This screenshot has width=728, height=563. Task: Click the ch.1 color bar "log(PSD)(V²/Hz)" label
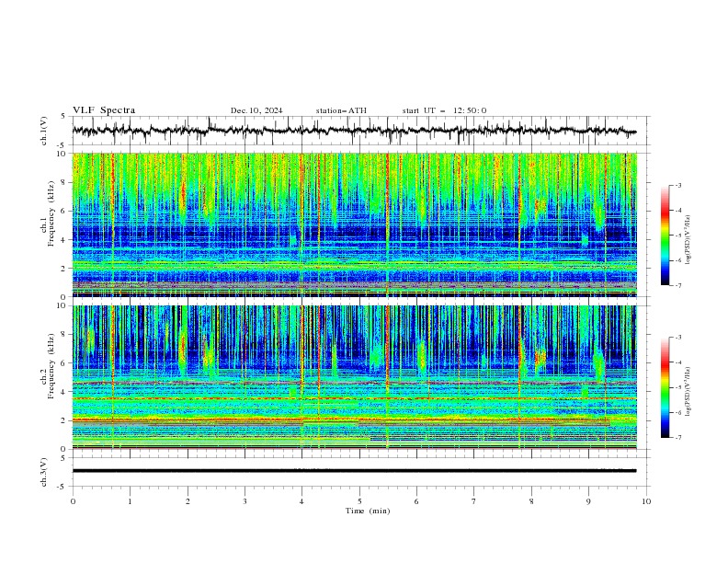click(688, 240)
